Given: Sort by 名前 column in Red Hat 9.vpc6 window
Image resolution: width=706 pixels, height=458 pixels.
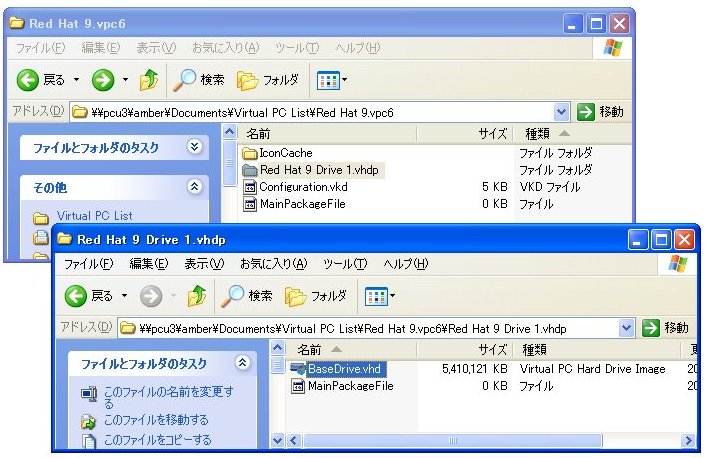Looking at the screenshot, I should click(326, 134).
